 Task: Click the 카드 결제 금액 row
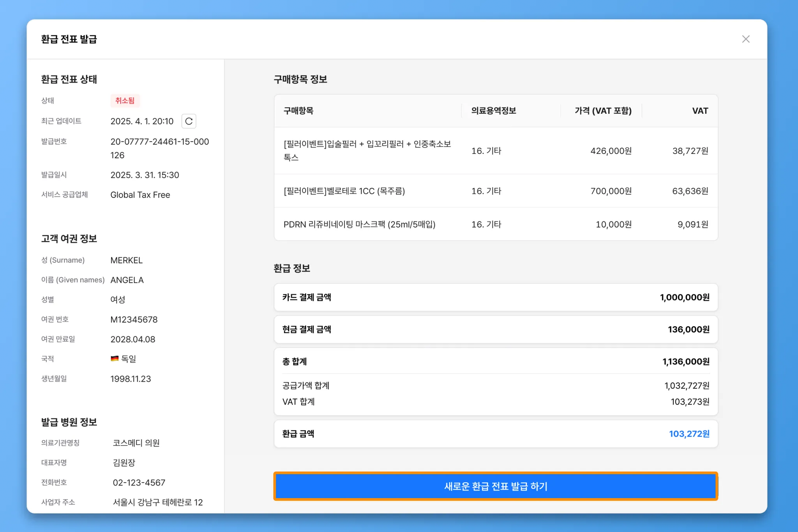(495, 297)
